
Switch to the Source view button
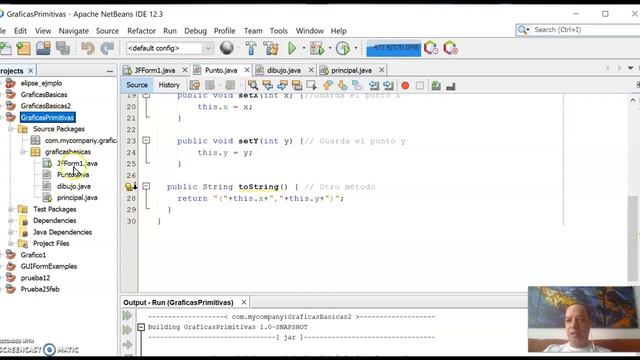click(x=137, y=85)
